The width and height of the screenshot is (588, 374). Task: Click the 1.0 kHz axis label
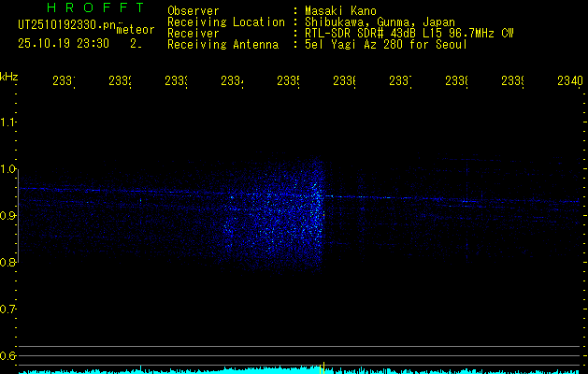8,169
